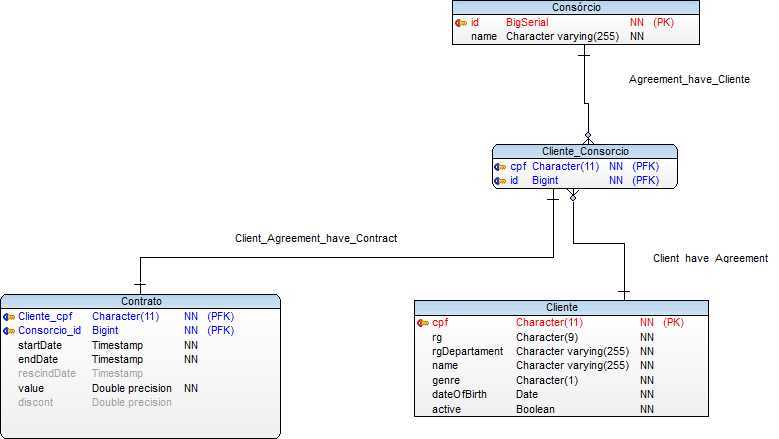Select the Cliente table title bar
Image resolution: width=779 pixels, height=439 pixels.
coord(561,307)
